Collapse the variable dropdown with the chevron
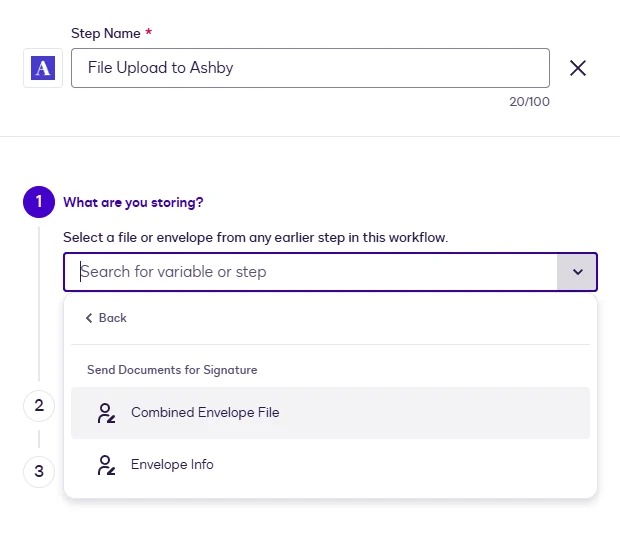The width and height of the screenshot is (620, 560). [x=577, y=272]
